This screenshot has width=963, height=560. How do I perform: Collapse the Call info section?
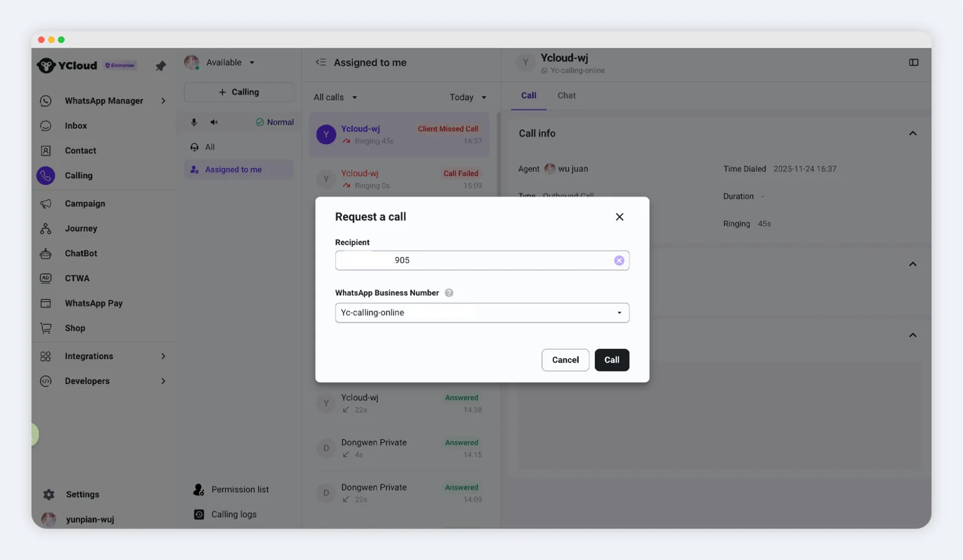point(913,133)
